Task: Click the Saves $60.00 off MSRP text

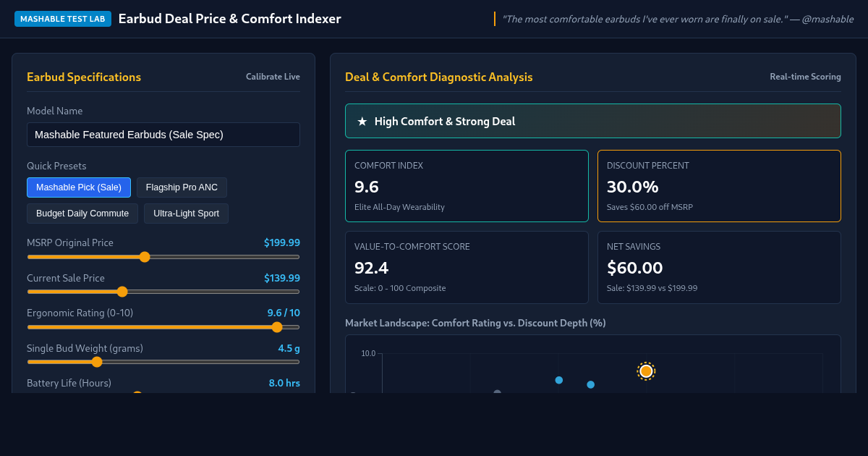Action: (650, 207)
